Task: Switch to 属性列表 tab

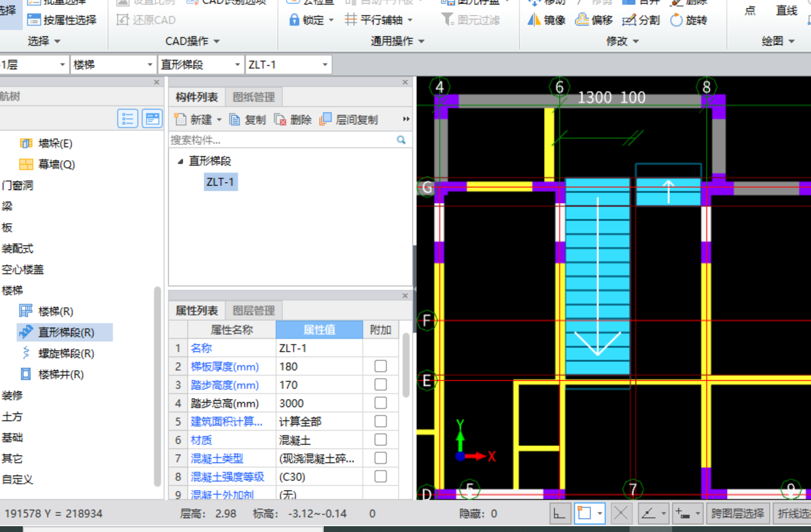Action: click(x=197, y=310)
